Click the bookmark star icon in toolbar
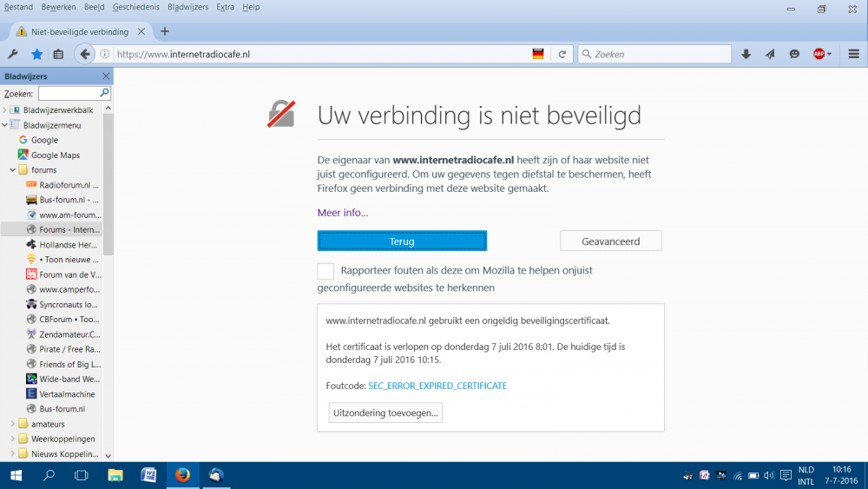Viewport: 868px width, 489px height. pyautogui.click(x=36, y=54)
